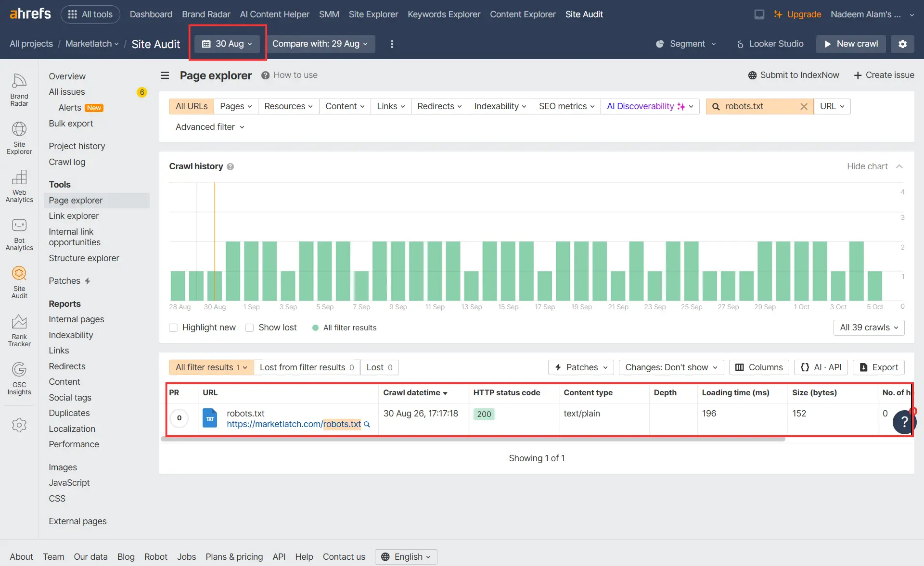
Task: Open Link explorer in Tools sidebar
Action: [74, 216]
